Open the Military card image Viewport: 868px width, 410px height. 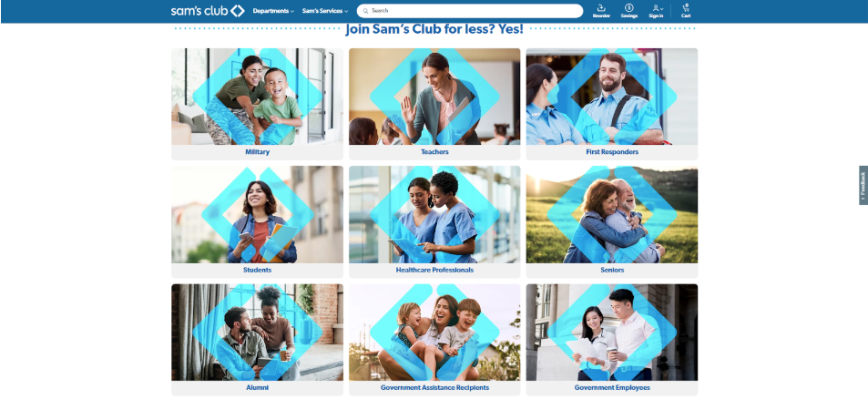pos(257,97)
